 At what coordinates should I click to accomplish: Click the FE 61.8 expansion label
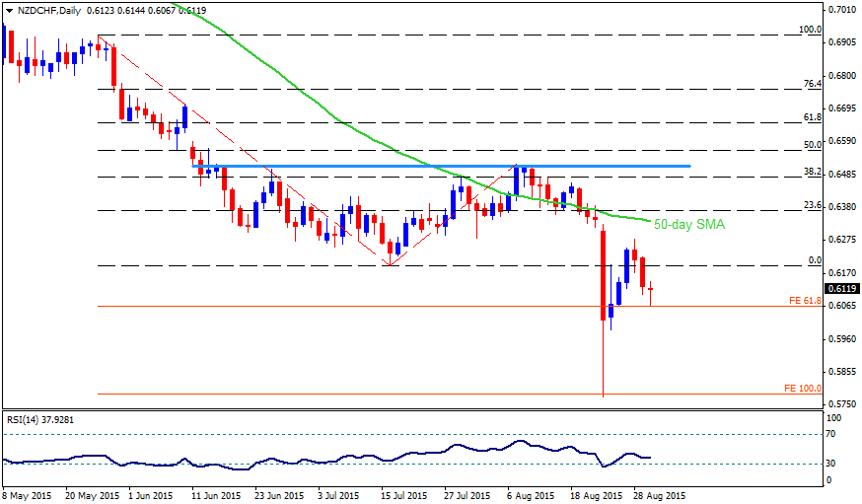[x=805, y=300]
